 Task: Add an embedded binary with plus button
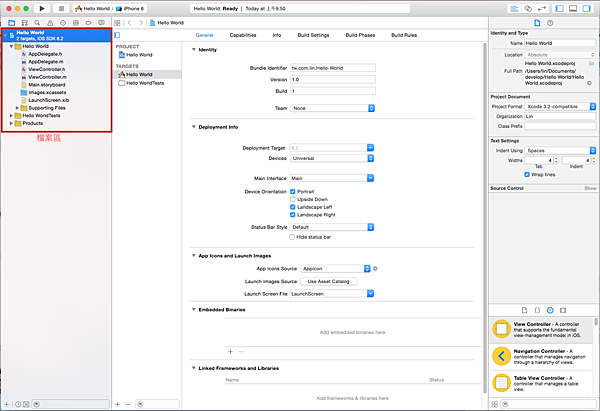[x=230, y=351]
